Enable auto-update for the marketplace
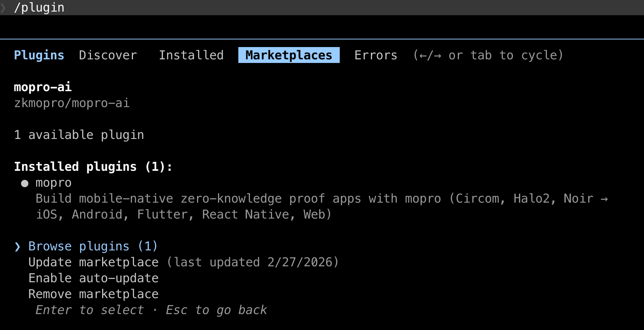The width and height of the screenshot is (644, 330). coord(93,278)
